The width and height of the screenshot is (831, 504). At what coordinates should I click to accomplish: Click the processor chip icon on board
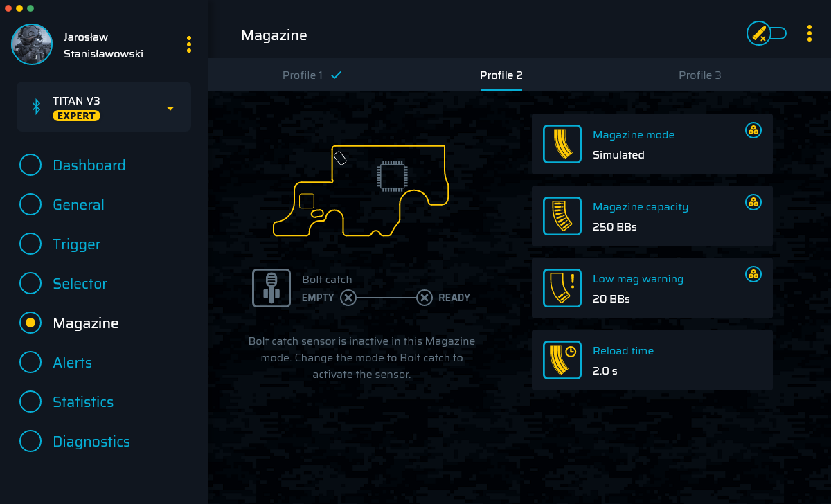[x=391, y=176]
